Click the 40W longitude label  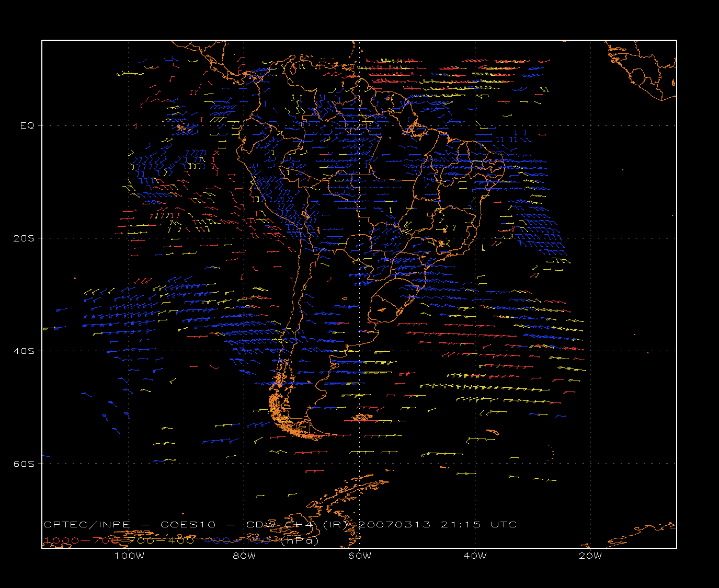click(x=475, y=556)
